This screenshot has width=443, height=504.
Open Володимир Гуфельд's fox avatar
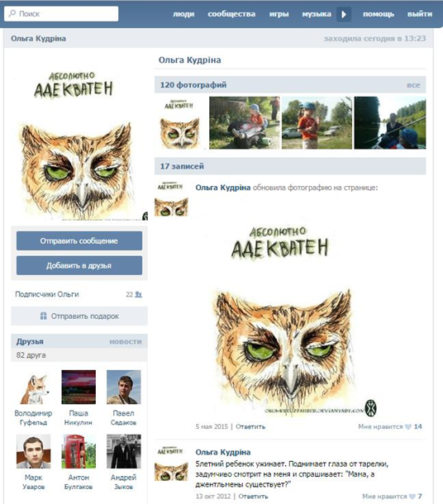point(33,387)
